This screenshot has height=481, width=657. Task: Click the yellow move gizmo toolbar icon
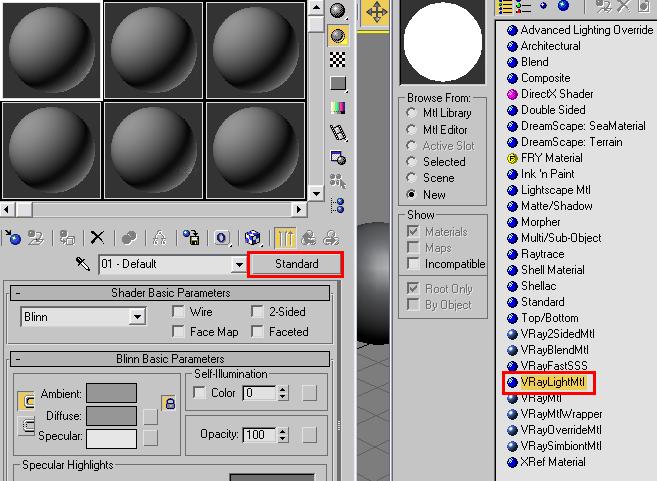[376, 13]
